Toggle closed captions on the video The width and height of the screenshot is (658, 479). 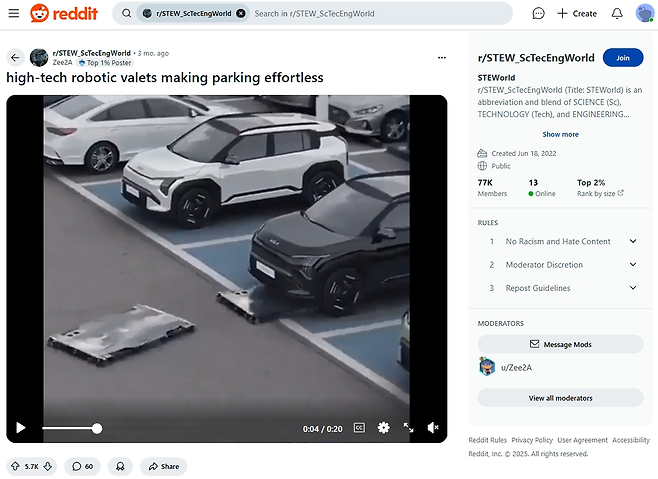[x=359, y=428]
